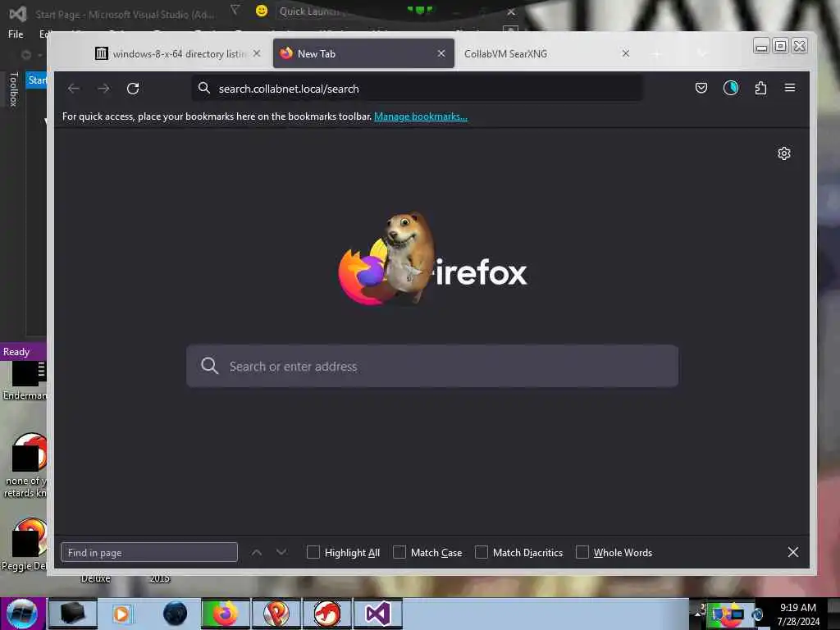Click the Search or enter address box
The width and height of the screenshot is (840, 630).
click(432, 367)
